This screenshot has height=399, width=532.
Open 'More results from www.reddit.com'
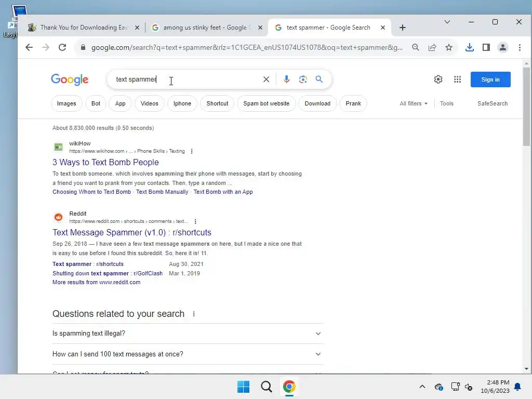click(x=96, y=282)
